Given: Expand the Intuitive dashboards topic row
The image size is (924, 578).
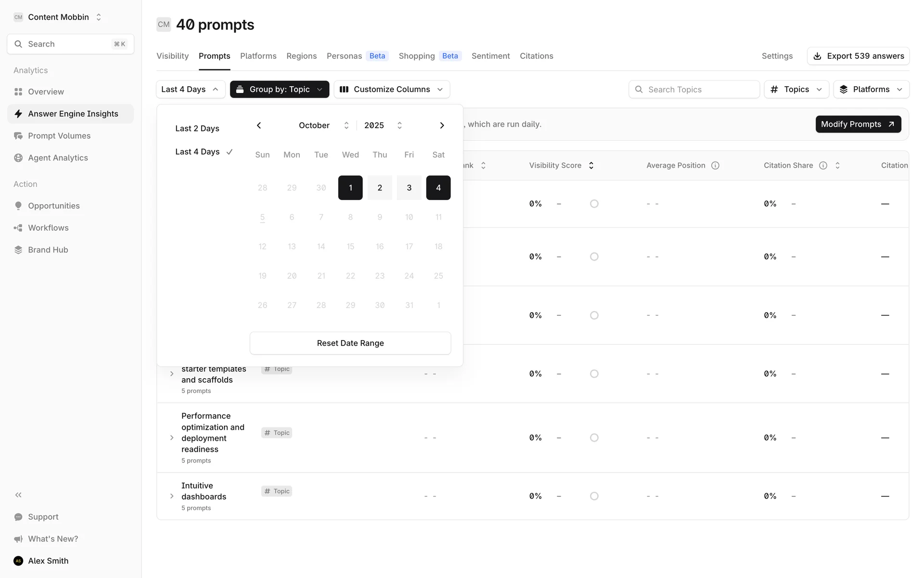Looking at the screenshot, I should tap(172, 496).
